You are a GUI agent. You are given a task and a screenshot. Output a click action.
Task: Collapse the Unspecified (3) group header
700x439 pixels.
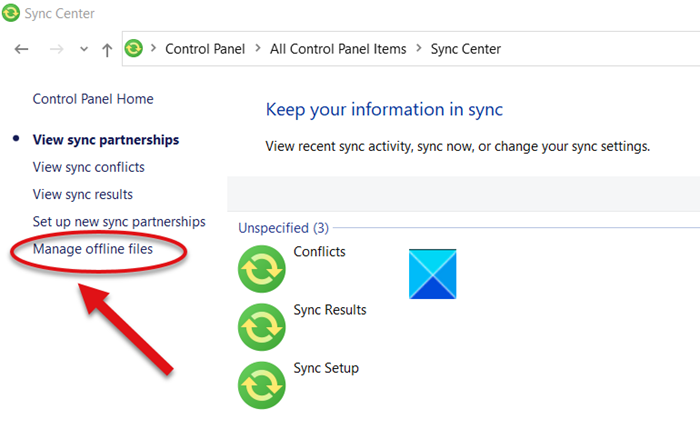pos(283,228)
